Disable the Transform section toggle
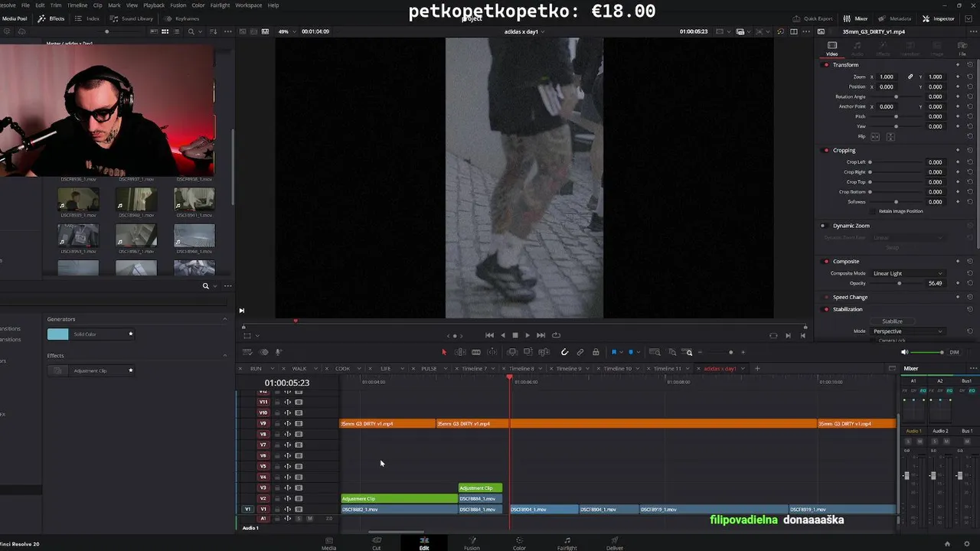The height and width of the screenshot is (551, 980). click(826, 65)
